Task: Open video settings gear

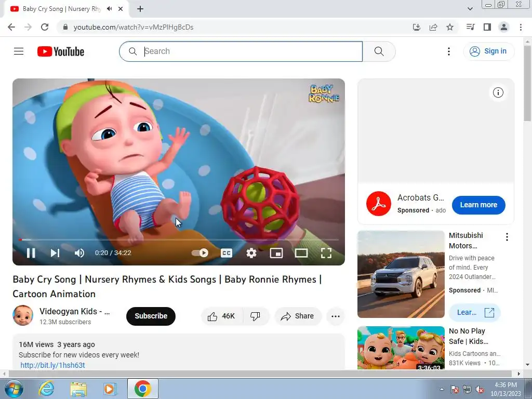Action: pos(251,253)
